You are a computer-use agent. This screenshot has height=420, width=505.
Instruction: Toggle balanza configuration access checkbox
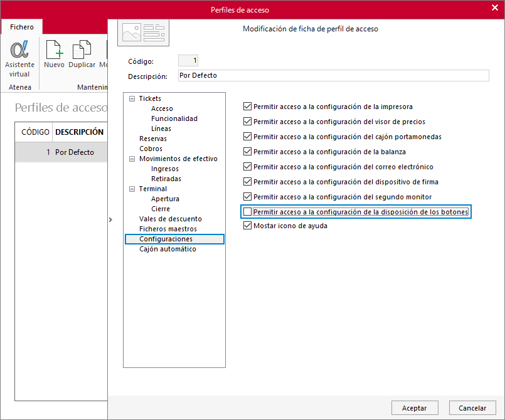[x=247, y=151]
